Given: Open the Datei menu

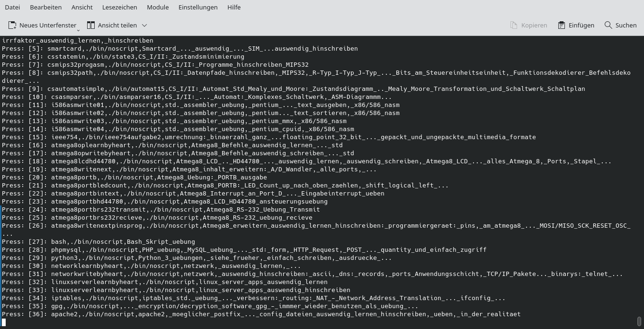Looking at the screenshot, I should (12, 7).
